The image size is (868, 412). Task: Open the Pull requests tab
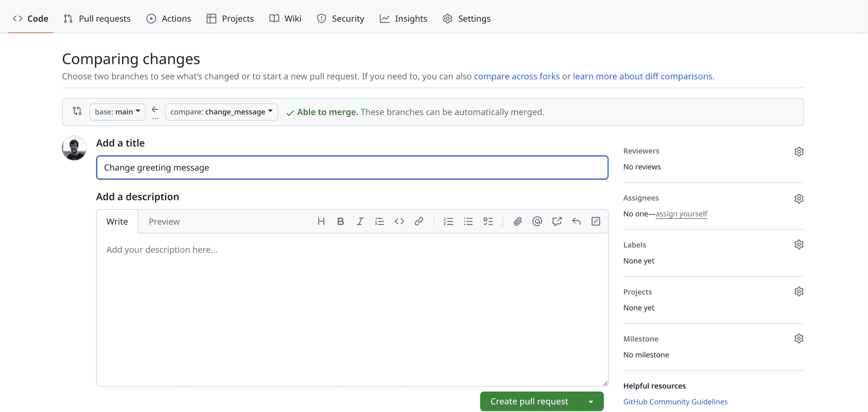[97, 19]
